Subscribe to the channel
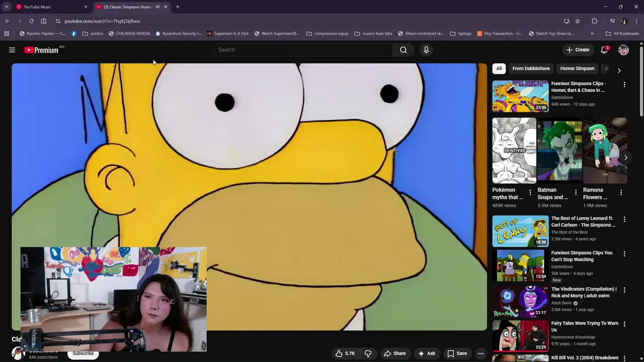Viewport: 644px width, 362px height. tap(83, 353)
